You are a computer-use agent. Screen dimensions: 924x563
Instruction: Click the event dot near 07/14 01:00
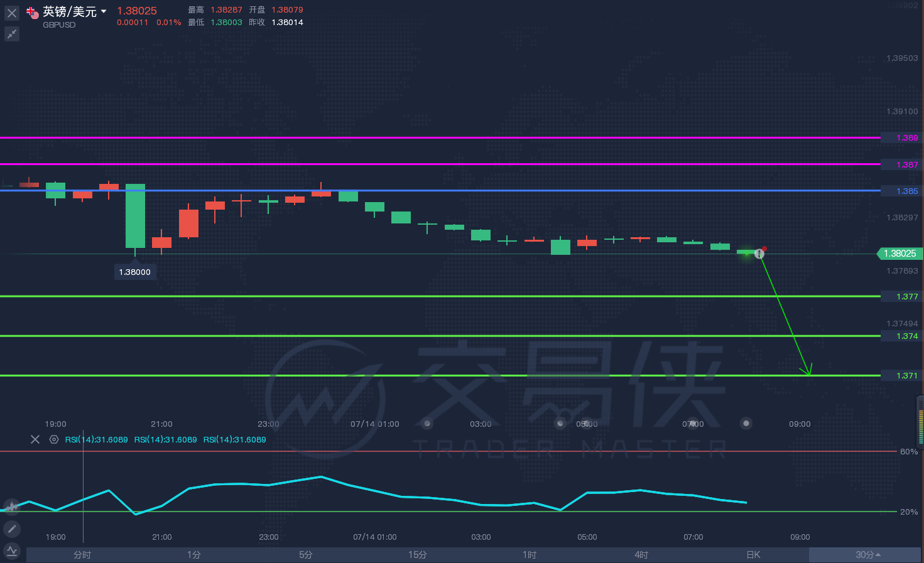click(427, 424)
